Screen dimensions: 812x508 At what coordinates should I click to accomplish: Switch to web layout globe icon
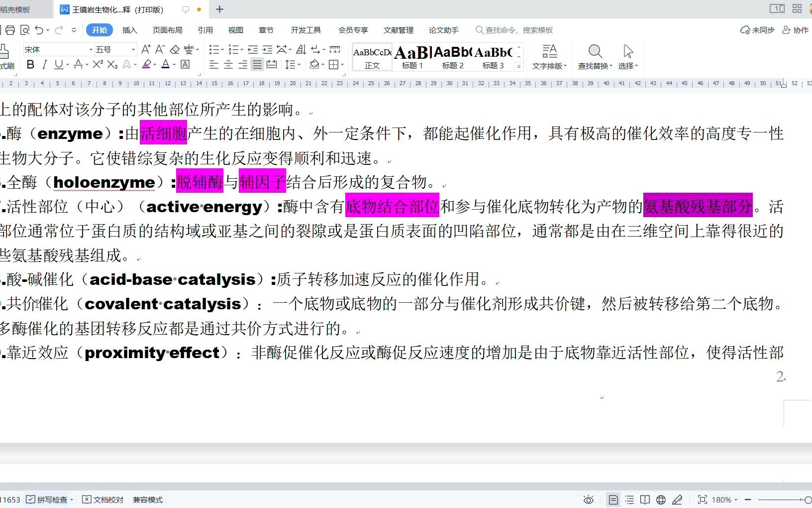(661, 500)
